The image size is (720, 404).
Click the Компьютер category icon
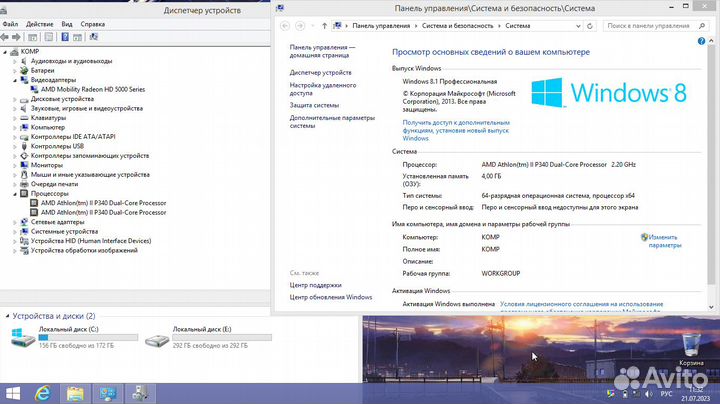coord(24,127)
